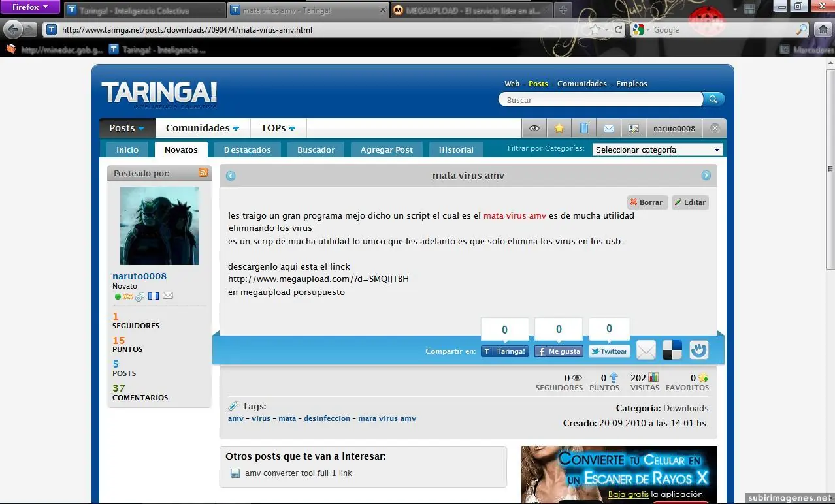Screen dimensions: 835x504
Task: Click the RSS feed icon by Posteado por
Action: [x=203, y=172]
